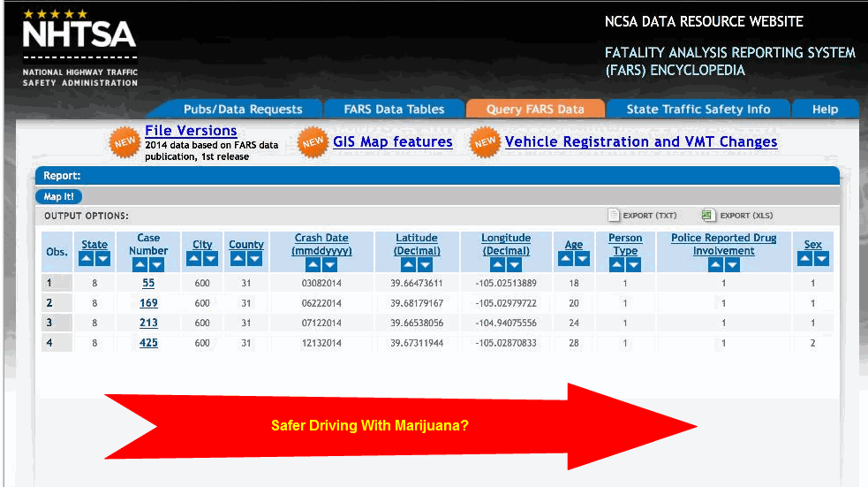
Task: Click crash date 12132014 cell
Action: pos(321,343)
